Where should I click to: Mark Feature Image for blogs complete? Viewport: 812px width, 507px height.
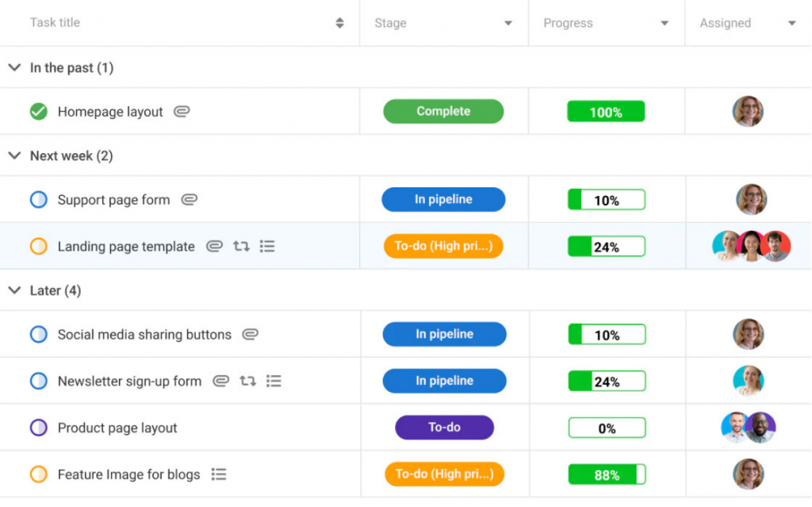[39, 474]
